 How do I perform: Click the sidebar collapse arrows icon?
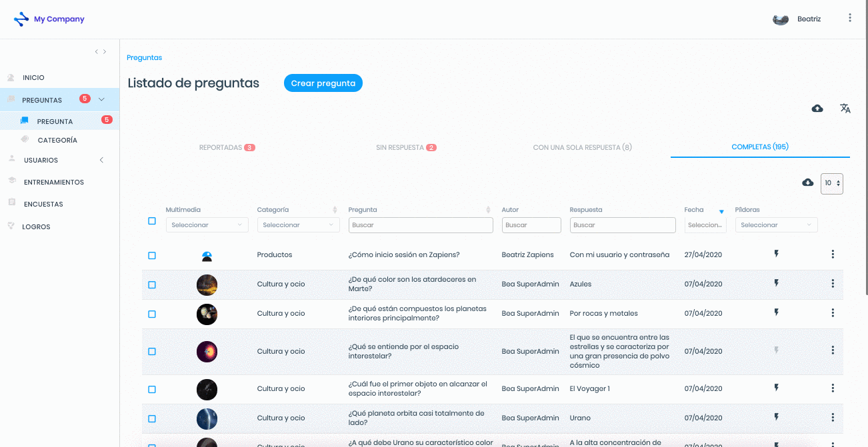click(x=100, y=51)
